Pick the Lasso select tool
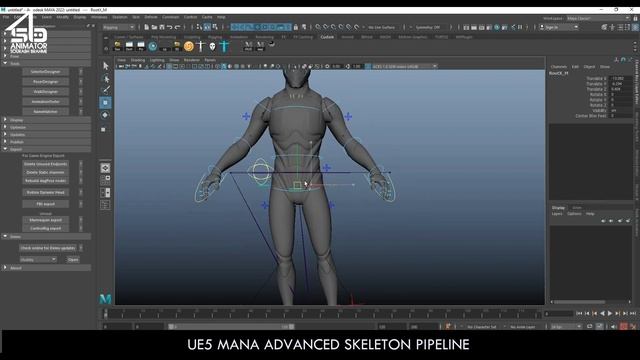This screenshot has height=360, width=640. click(105, 78)
